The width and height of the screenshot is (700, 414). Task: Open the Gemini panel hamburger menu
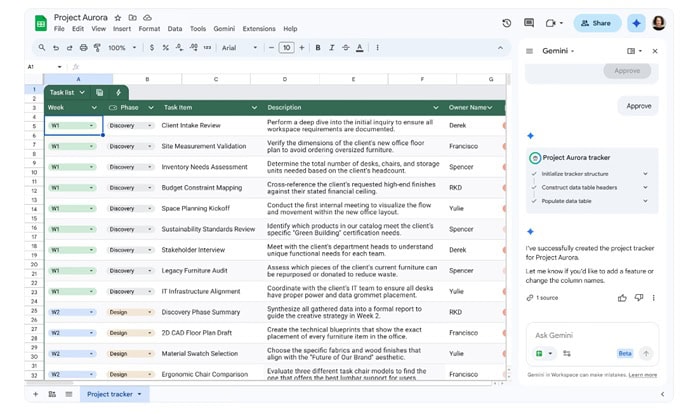click(529, 51)
